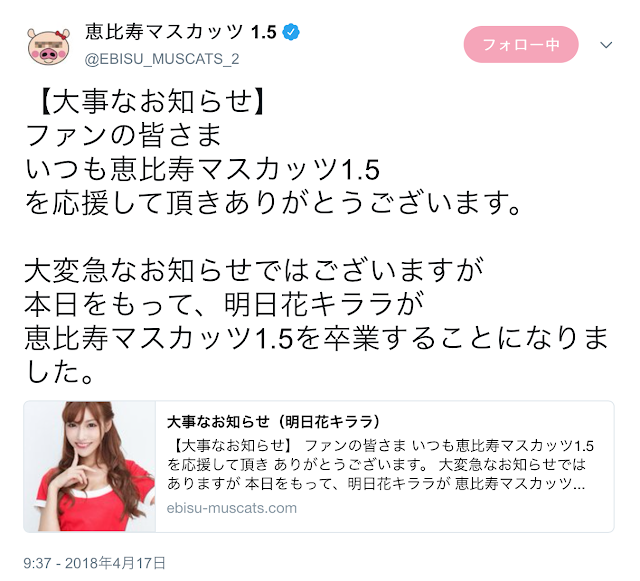Click the line いつも恵比寿マスカッツ1.5
This screenshot has height=581, width=640.
(203, 169)
